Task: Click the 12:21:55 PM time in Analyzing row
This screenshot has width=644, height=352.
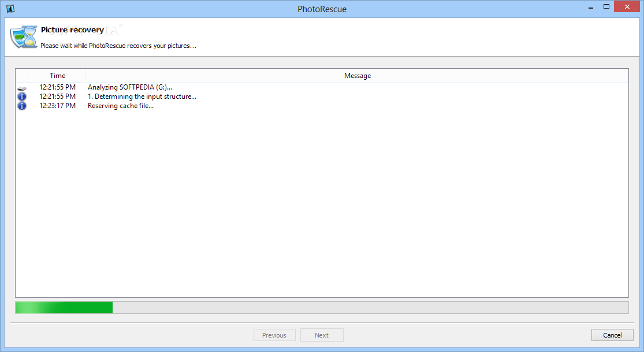Action: pos(58,87)
